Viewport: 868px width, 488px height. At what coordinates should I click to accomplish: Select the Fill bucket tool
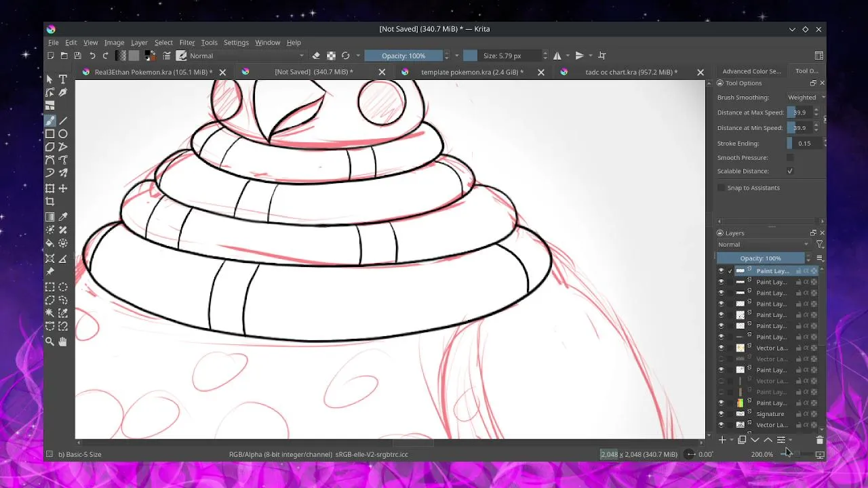click(x=50, y=243)
